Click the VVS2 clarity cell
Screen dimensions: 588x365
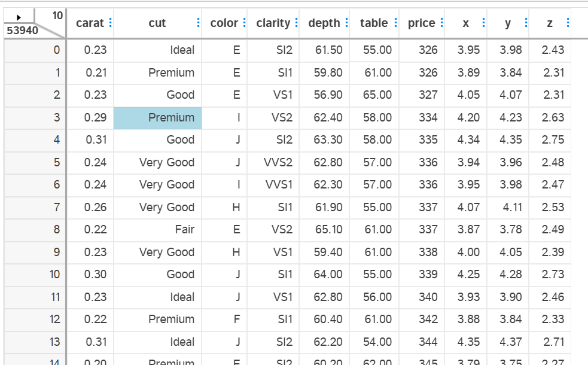pyautogui.click(x=278, y=162)
